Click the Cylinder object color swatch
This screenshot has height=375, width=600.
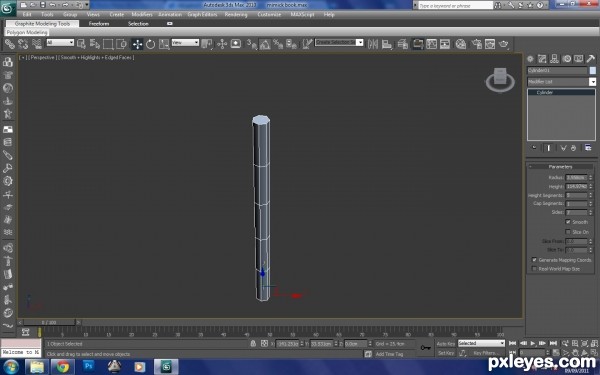[x=592, y=70]
